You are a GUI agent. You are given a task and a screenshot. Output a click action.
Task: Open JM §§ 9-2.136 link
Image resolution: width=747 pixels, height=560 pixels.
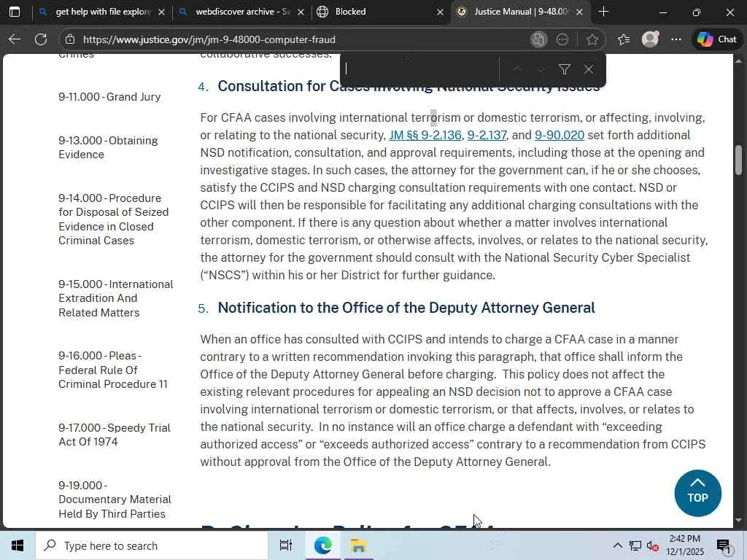[x=425, y=135]
